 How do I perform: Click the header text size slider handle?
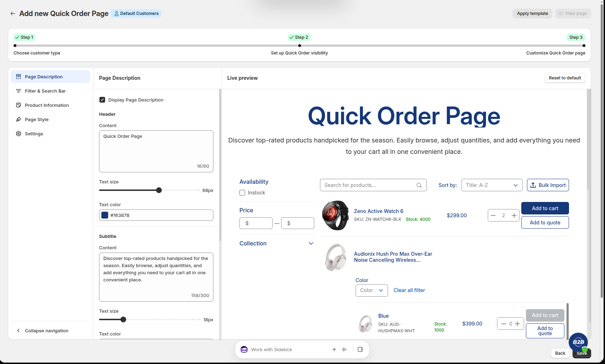pos(159,190)
